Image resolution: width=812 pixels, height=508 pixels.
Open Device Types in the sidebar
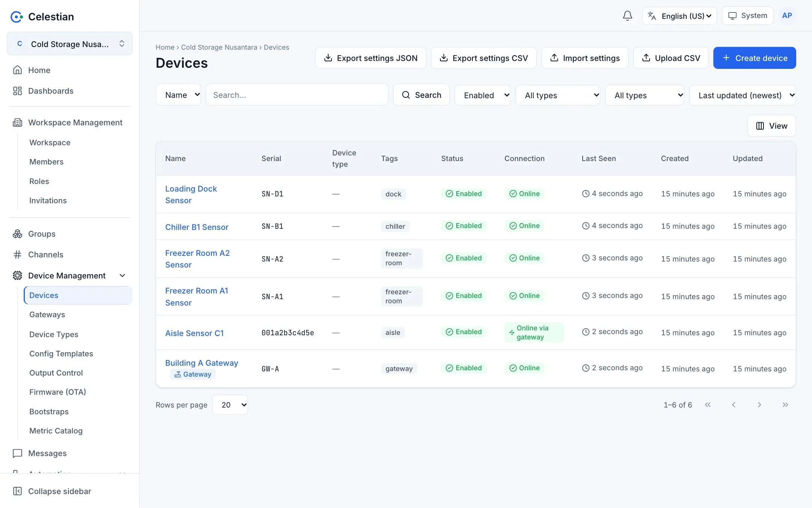pyautogui.click(x=54, y=334)
